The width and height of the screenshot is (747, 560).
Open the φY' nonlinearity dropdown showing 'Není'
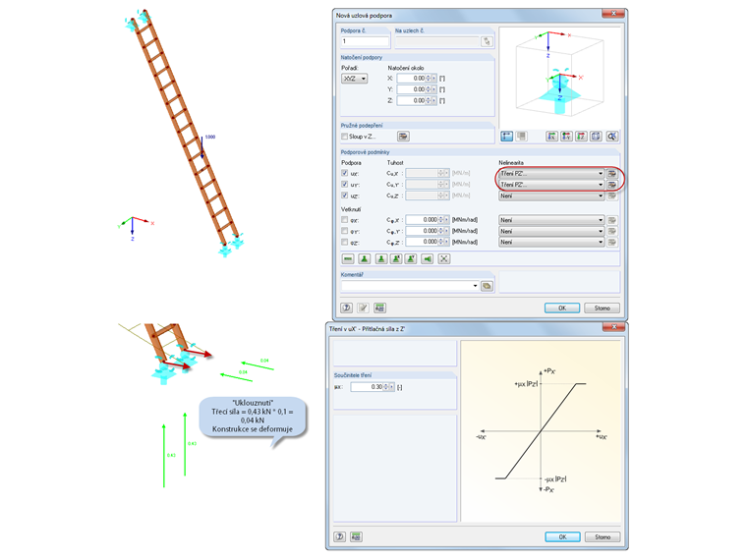tap(551, 231)
